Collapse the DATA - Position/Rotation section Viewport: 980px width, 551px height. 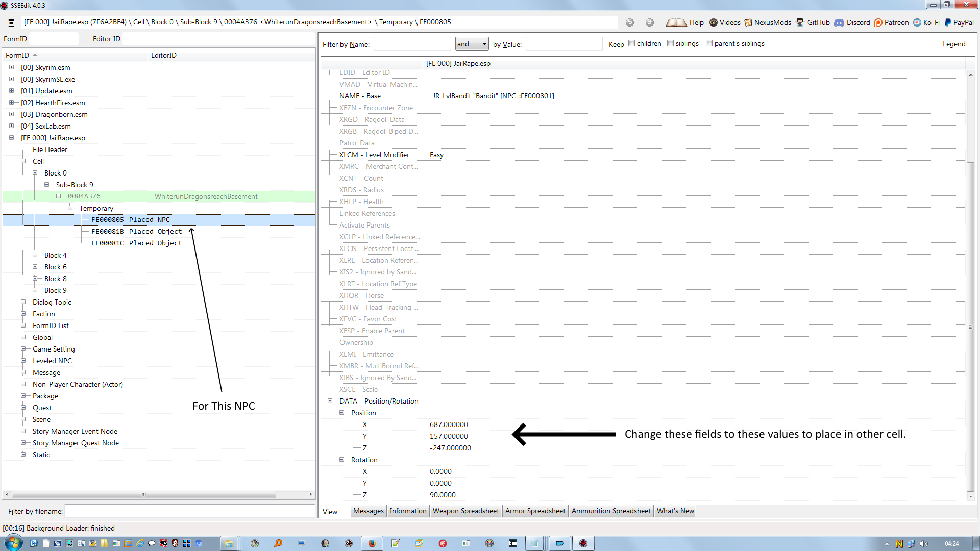(x=330, y=401)
